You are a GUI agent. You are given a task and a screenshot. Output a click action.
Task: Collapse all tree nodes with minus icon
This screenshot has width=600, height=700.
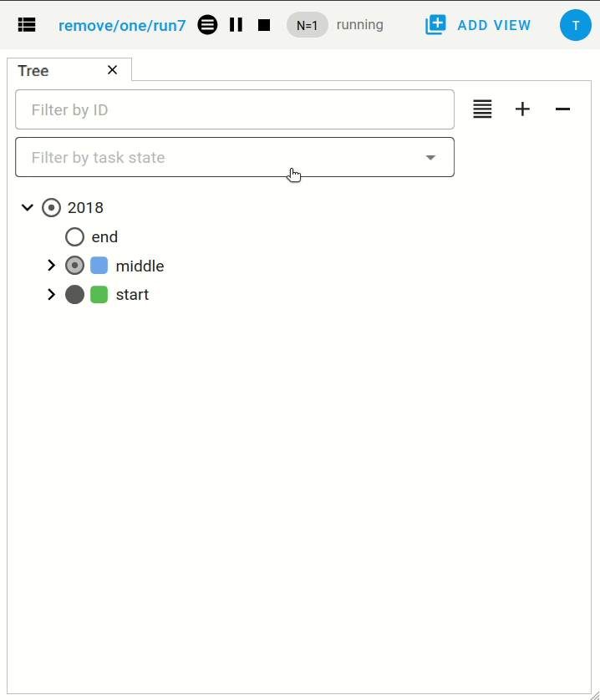coord(562,109)
